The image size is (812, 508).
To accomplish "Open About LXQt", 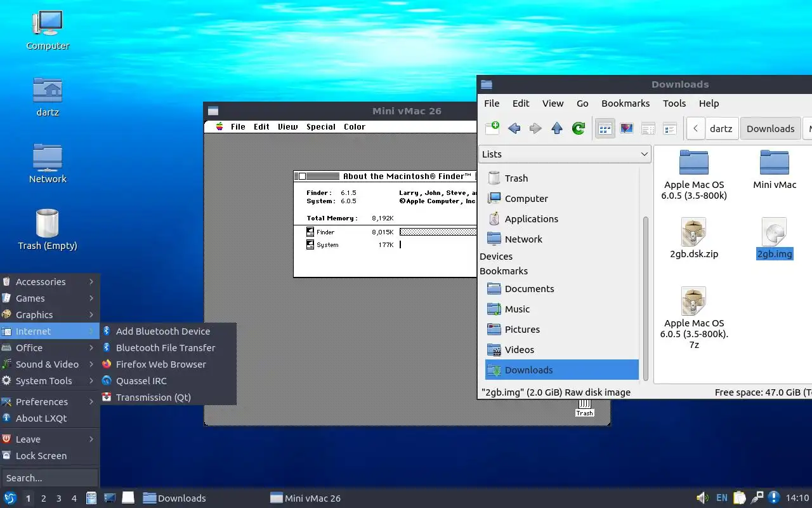I will coord(50,418).
